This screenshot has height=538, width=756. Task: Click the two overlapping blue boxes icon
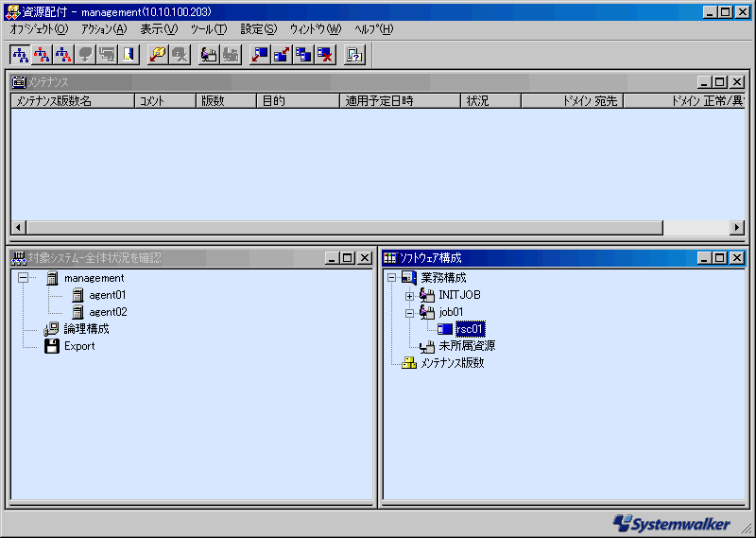coord(303,55)
